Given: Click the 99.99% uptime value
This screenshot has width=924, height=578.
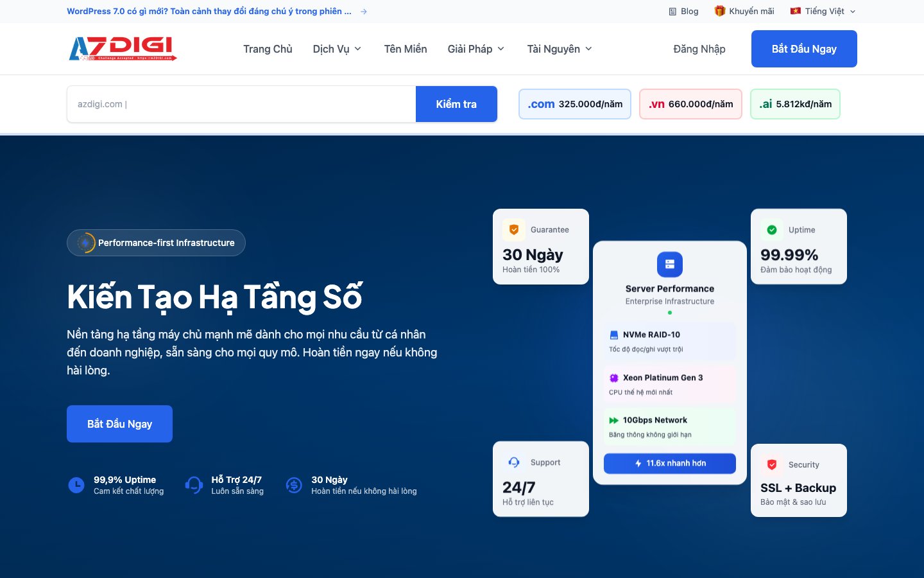Looking at the screenshot, I should point(789,255).
